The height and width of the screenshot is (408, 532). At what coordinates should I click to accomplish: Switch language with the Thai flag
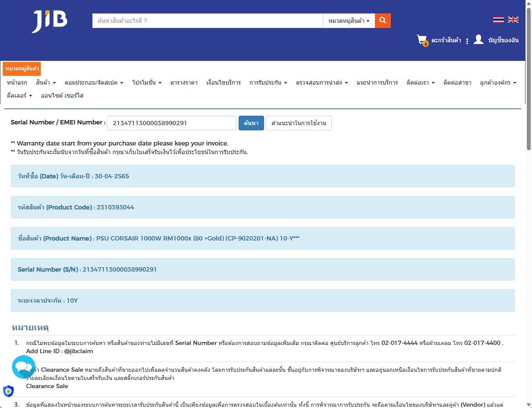(498, 19)
